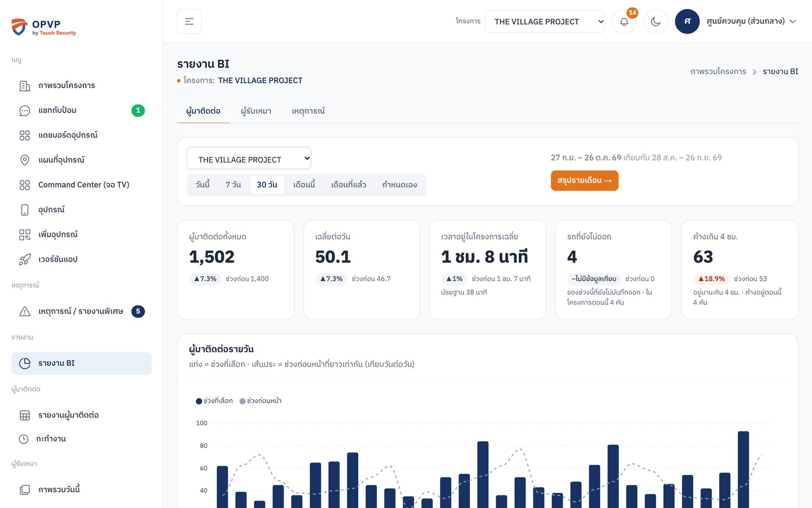Go to ภาพรวมโครงการ breadcrumb link
This screenshot has height=508, width=812.
(718, 72)
